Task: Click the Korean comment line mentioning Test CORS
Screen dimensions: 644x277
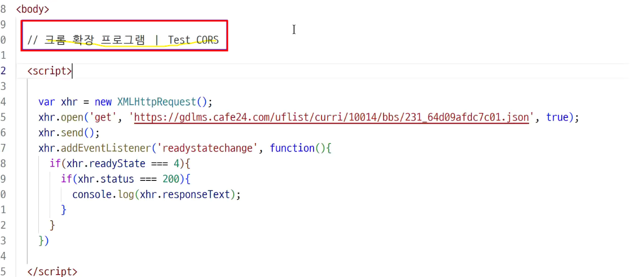Action: (123, 40)
